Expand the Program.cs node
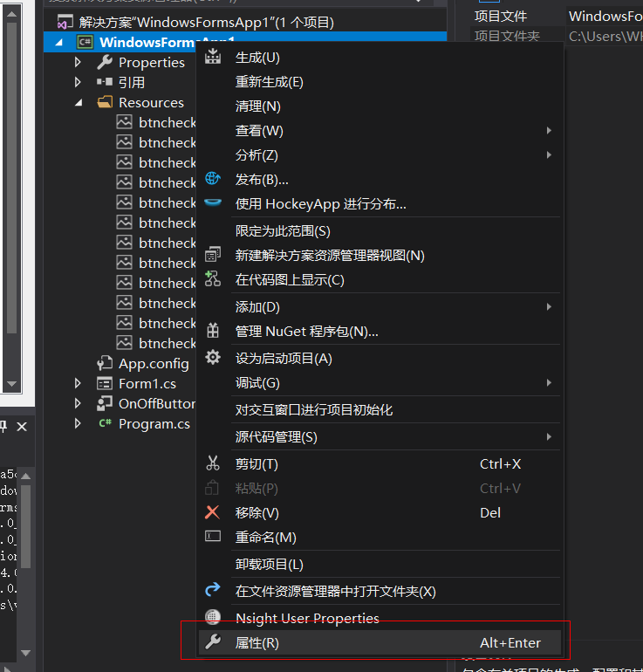This screenshot has width=643, height=672. [x=78, y=423]
